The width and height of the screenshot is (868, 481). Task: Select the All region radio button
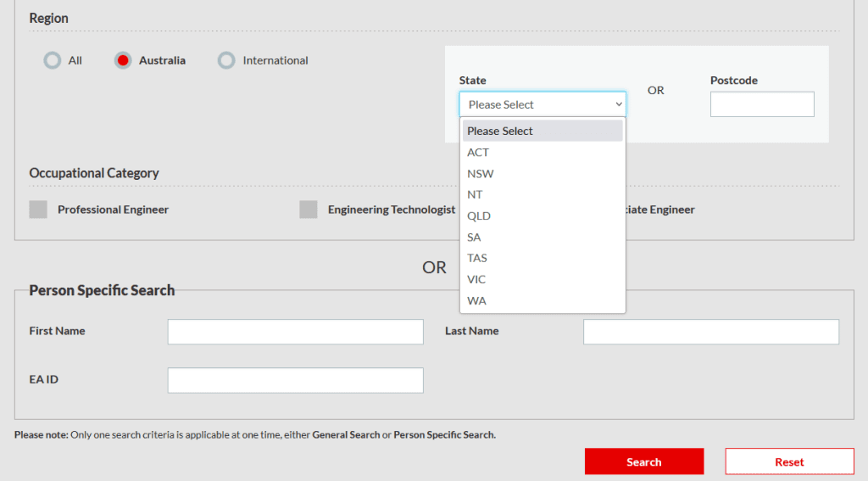tap(53, 60)
